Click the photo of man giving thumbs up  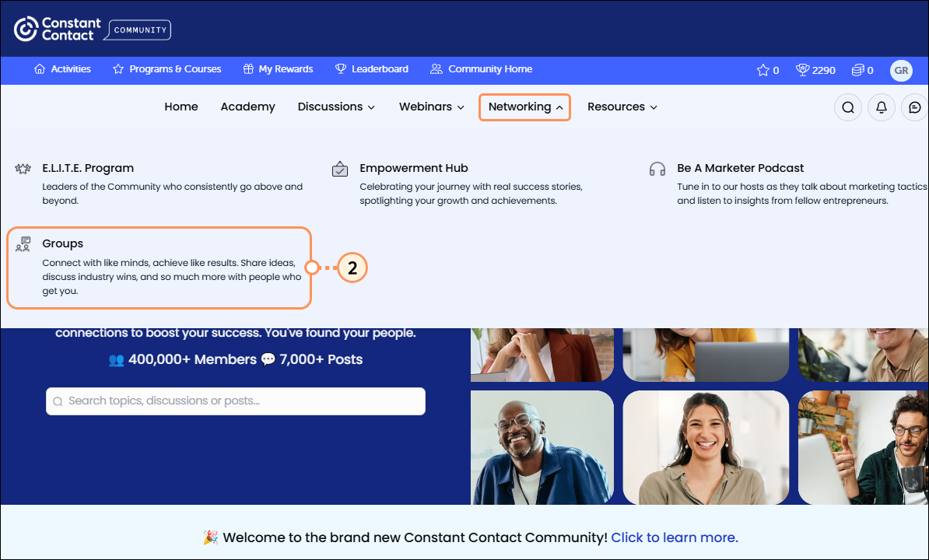863,447
